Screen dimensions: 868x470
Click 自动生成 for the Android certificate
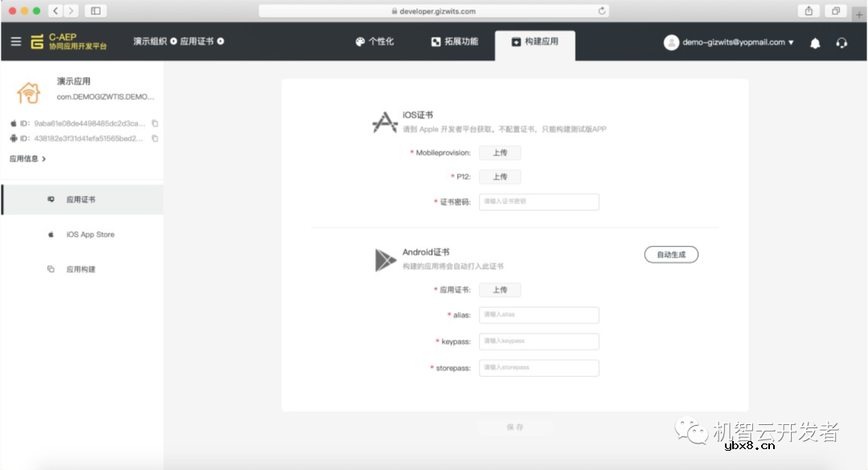(672, 253)
